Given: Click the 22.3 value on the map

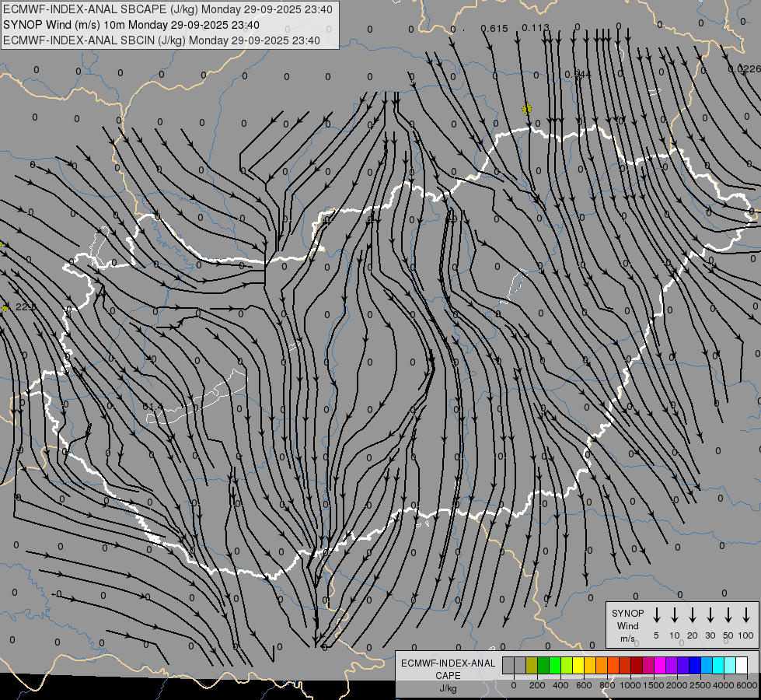Looking at the screenshot, I should point(25,307).
